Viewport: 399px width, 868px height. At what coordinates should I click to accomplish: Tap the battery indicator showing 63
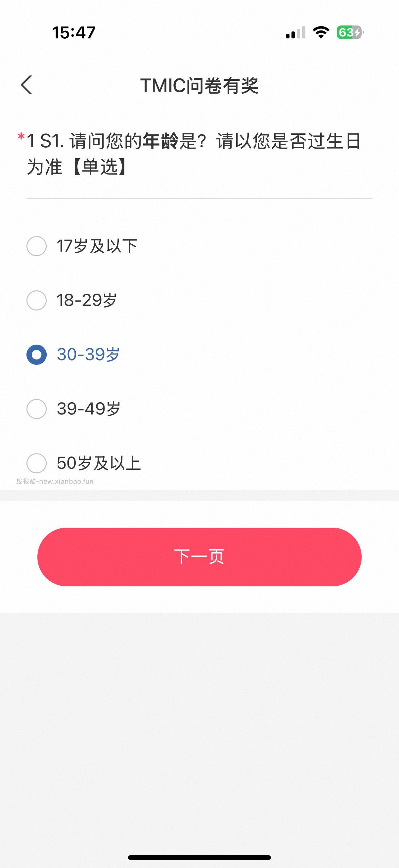[349, 32]
